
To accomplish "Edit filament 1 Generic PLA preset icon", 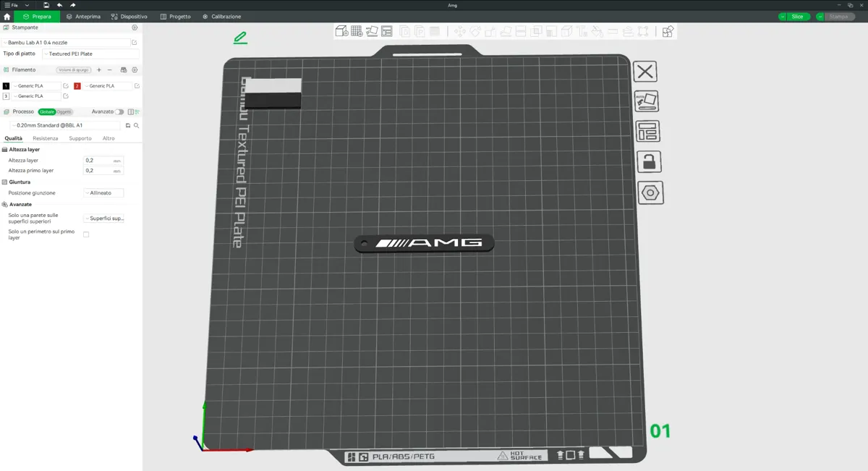I will coord(66,86).
